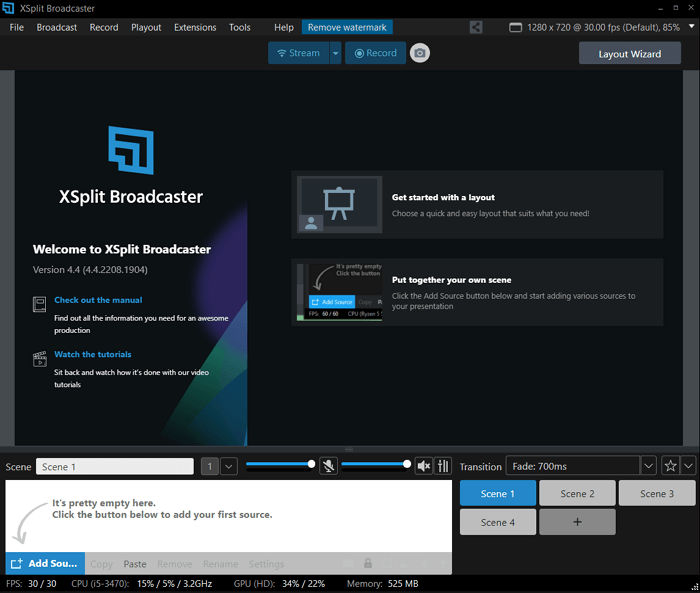Click the star icon beside the transition
Image resolution: width=700 pixels, height=593 pixels.
[670, 466]
